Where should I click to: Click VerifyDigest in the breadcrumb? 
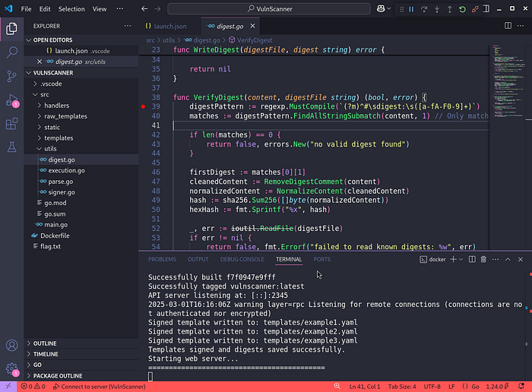[255, 40]
